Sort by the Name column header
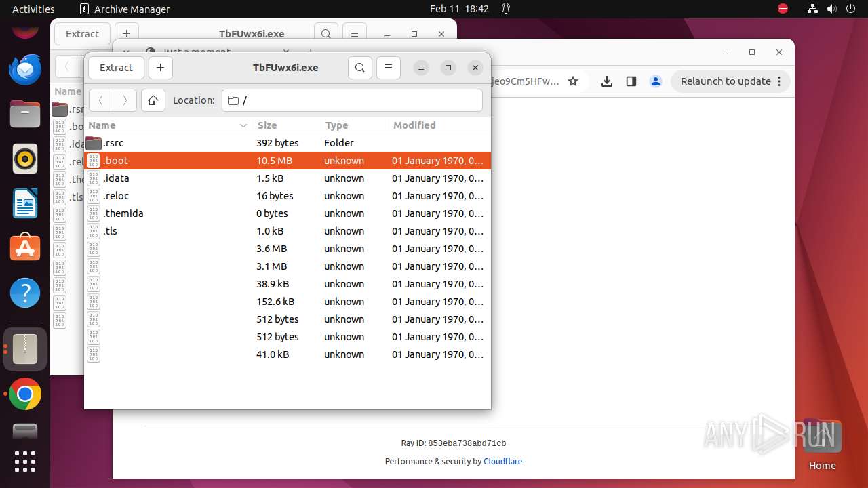 [x=168, y=125]
